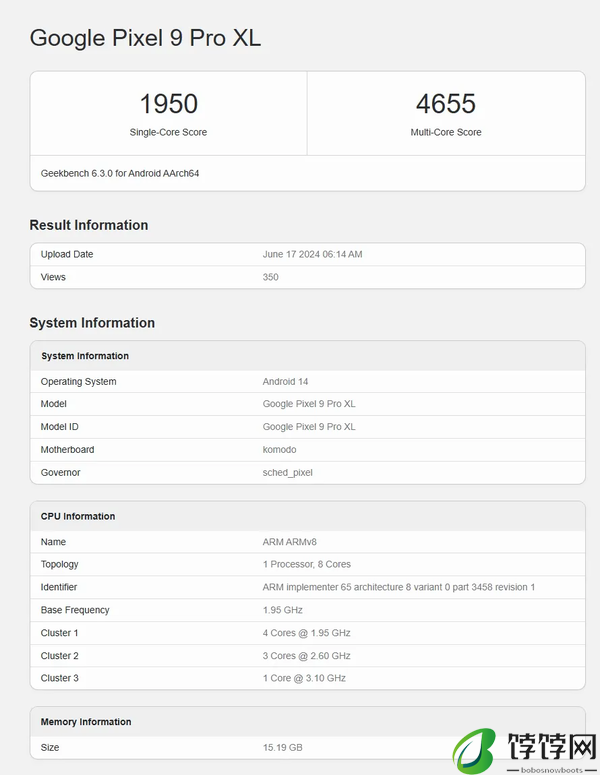The width and height of the screenshot is (600, 775).
Task: Click the CPU Name label
Action: pyautogui.click(x=53, y=542)
